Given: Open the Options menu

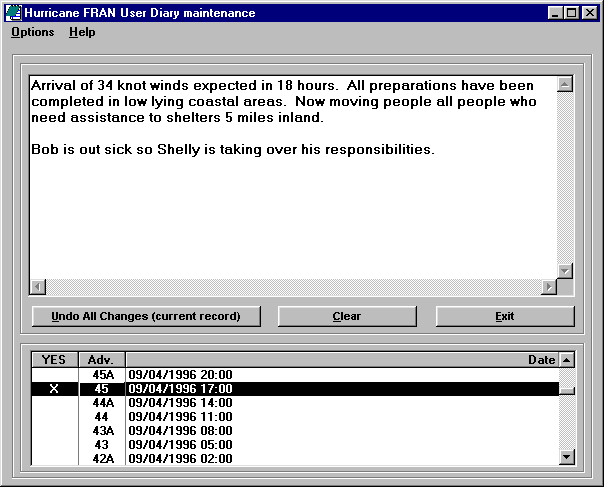Looking at the screenshot, I should [x=33, y=32].
